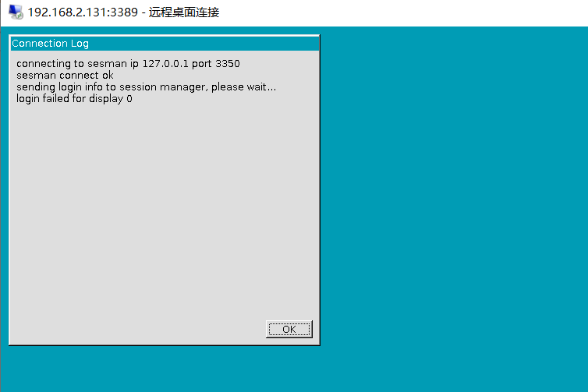This screenshot has height=392, width=588.
Task: Click the 'sending login info to session manager' line
Action: pos(147,87)
